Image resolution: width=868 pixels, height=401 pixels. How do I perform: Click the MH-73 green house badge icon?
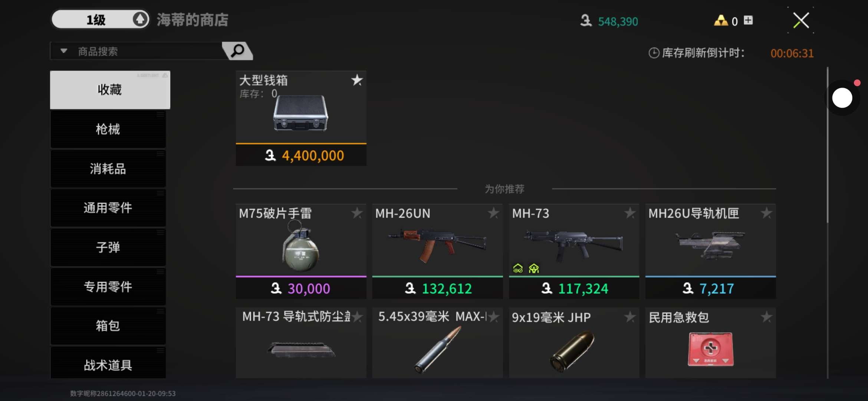click(518, 268)
